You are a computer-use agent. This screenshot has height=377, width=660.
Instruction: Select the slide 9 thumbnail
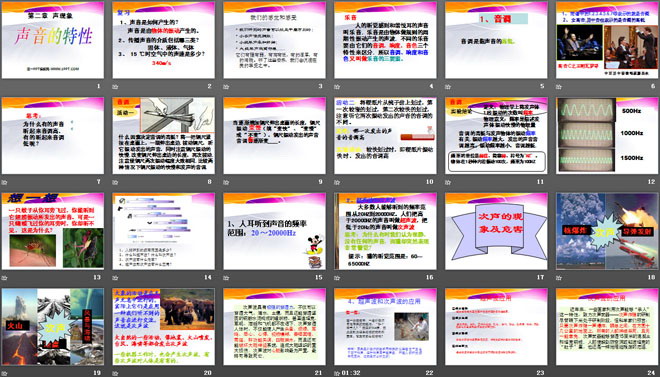pos(274,135)
